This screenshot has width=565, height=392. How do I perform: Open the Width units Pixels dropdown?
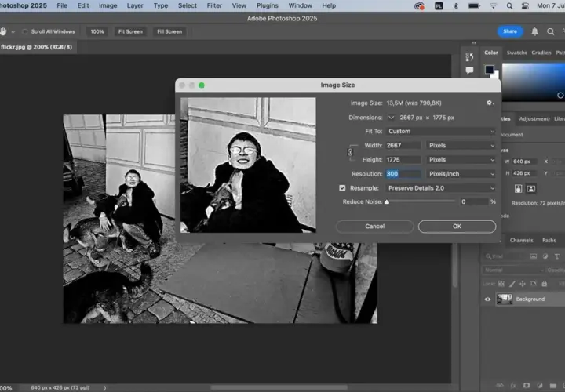[461, 145]
